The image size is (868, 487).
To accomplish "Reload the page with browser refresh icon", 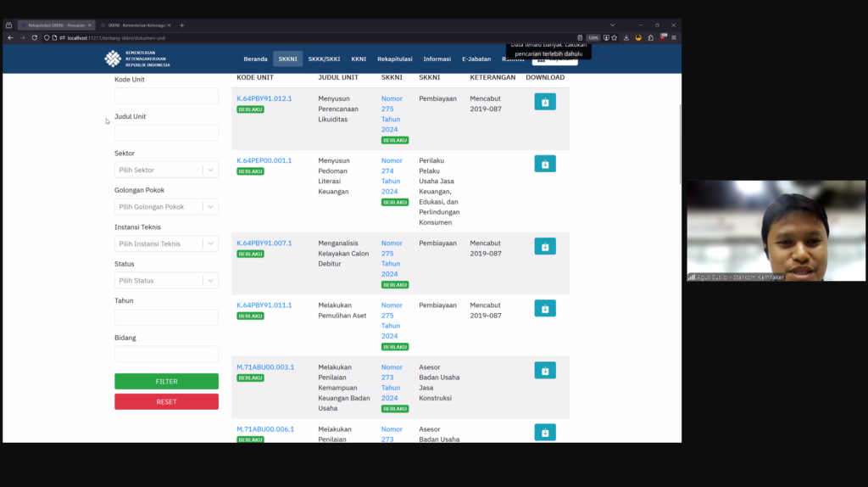I will [35, 37].
